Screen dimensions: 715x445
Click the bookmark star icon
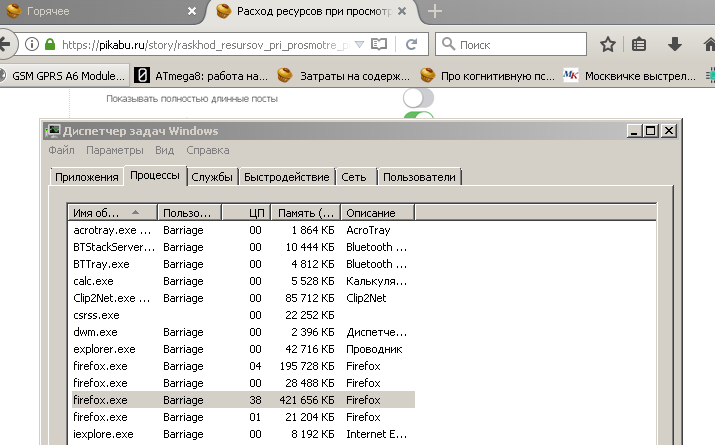point(607,45)
